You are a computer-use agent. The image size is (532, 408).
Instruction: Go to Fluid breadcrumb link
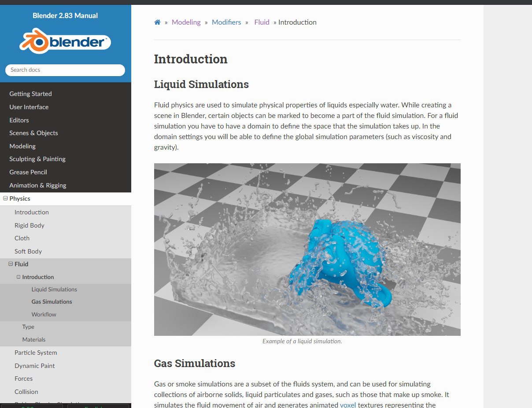pyautogui.click(x=262, y=22)
